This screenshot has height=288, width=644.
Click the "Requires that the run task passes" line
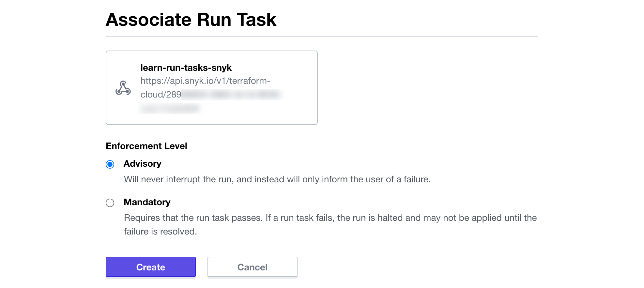click(330, 218)
